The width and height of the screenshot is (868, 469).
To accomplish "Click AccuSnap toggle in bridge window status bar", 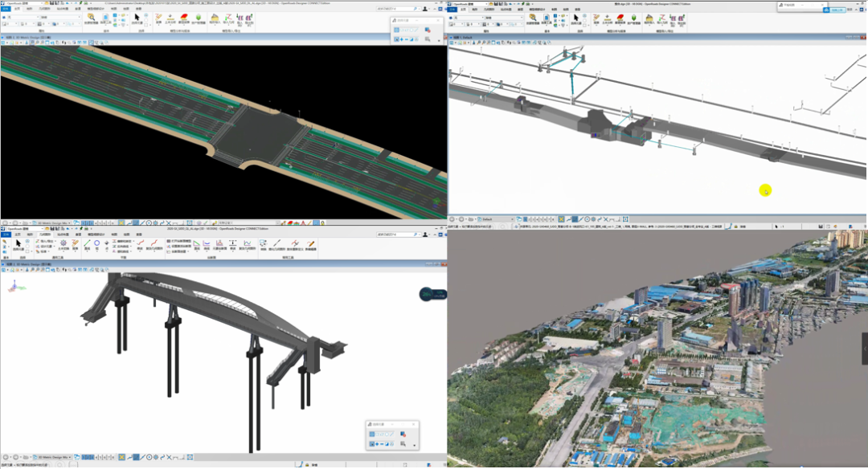I will tap(122, 458).
